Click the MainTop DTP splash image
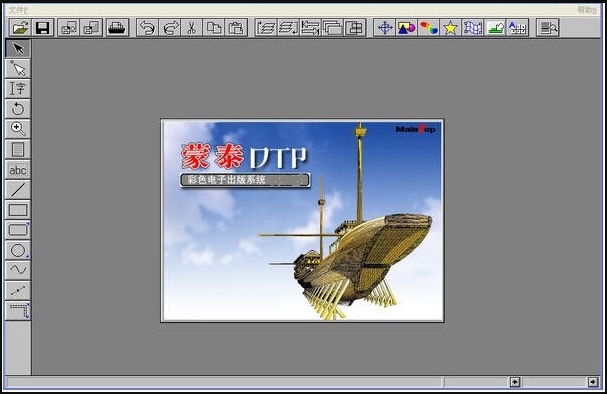 point(302,221)
